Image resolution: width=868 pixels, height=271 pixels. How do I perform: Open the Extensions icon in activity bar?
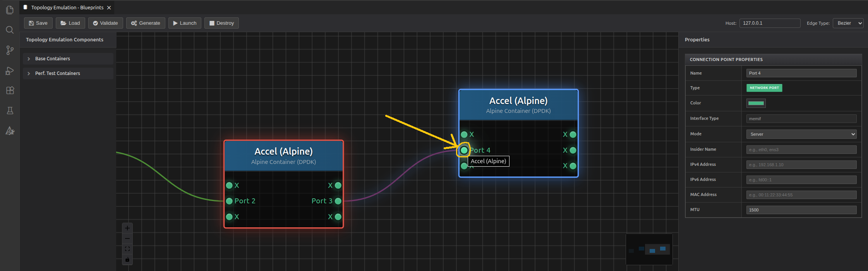(10, 90)
